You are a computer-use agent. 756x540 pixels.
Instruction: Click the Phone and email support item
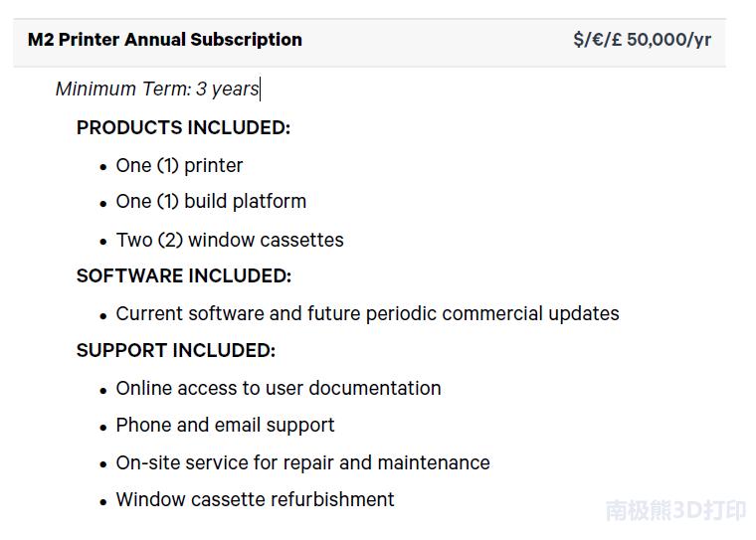(x=225, y=425)
